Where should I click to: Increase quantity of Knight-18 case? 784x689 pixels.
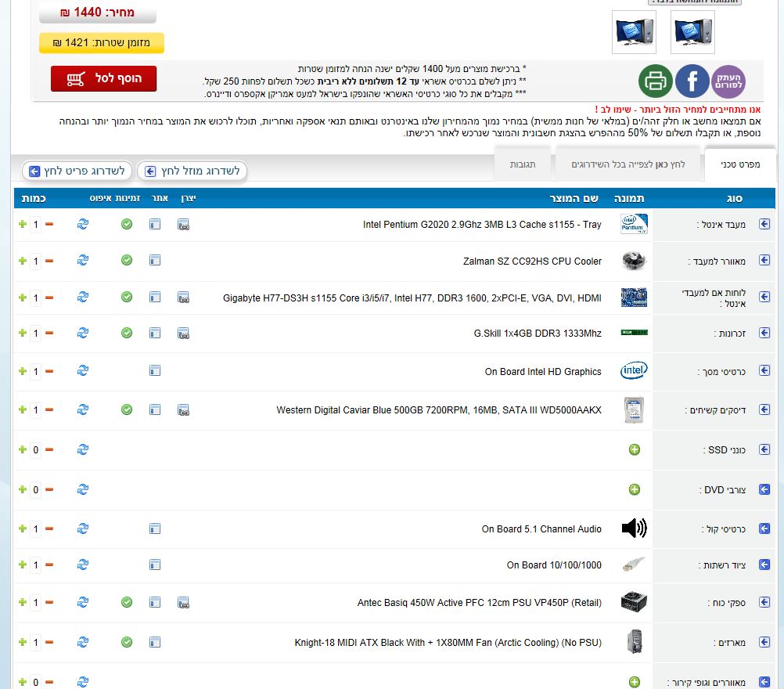[x=23, y=643]
